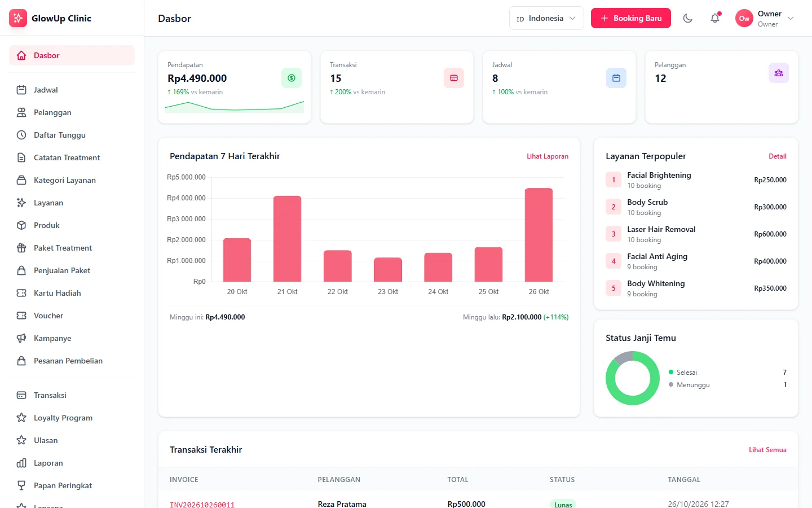Click the Status Janji Temu donut chart

click(x=633, y=378)
